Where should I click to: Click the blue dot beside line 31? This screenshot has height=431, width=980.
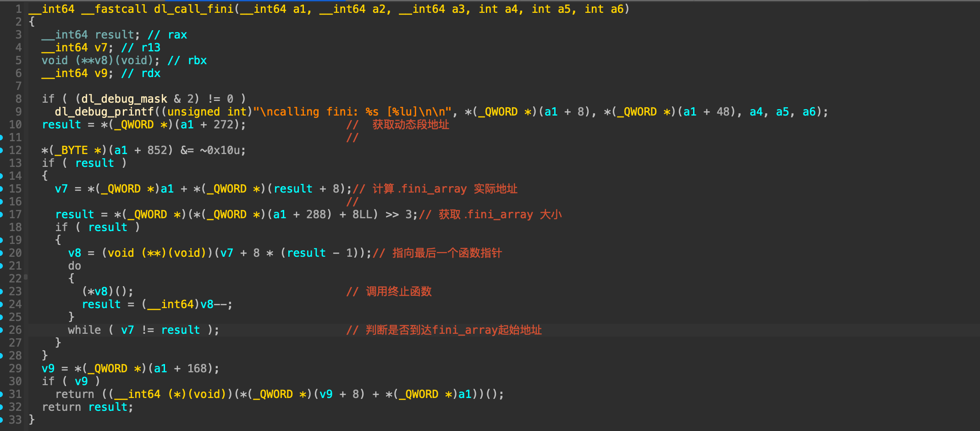[x=1, y=394]
